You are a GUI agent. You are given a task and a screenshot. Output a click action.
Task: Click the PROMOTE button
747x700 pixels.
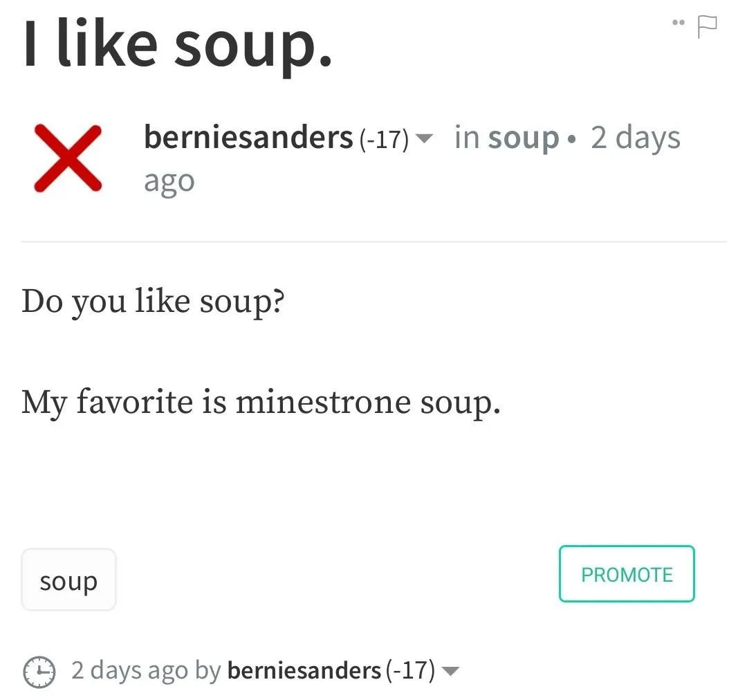(x=627, y=573)
